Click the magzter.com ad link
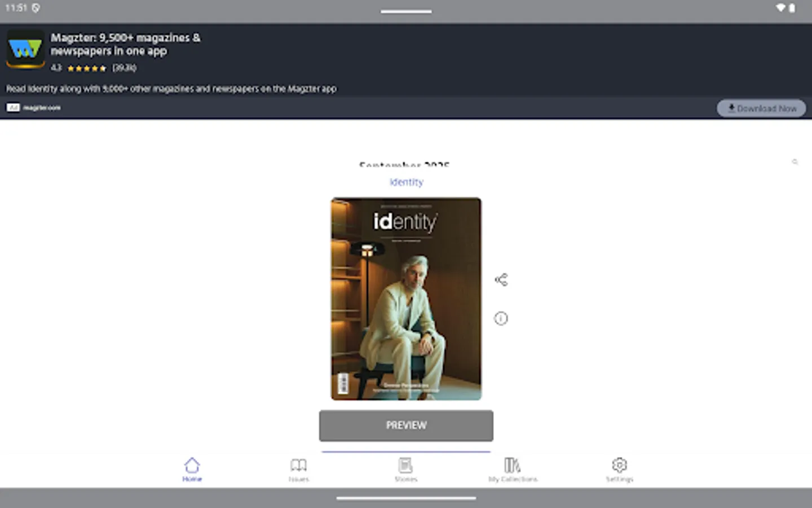Image resolution: width=812 pixels, height=508 pixels. coord(42,107)
